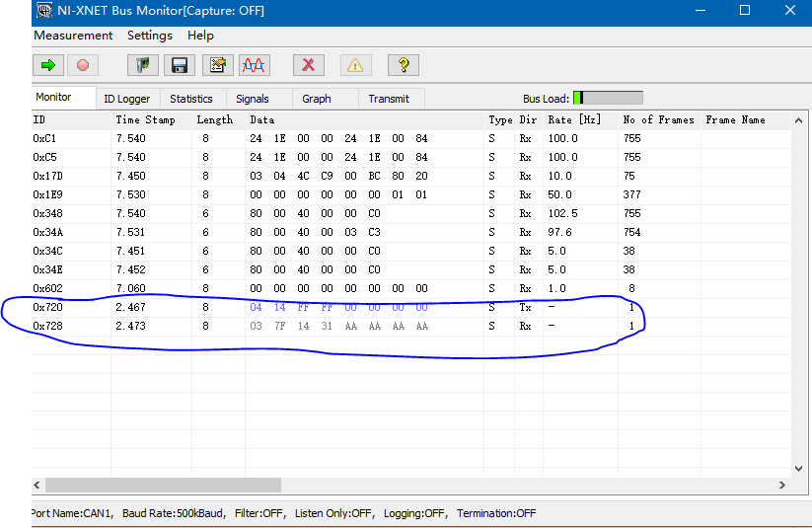
Task: Click the scroll down arrow
Action: click(x=798, y=469)
